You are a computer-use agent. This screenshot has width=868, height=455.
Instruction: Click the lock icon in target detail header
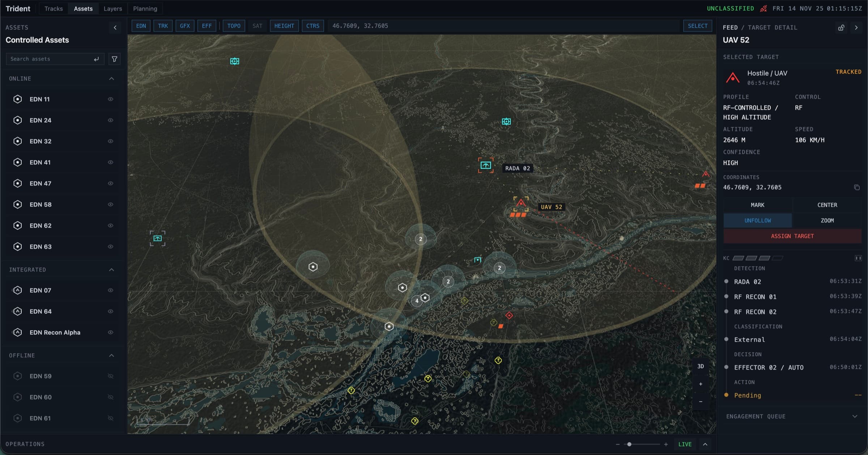click(x=841, y=27)
